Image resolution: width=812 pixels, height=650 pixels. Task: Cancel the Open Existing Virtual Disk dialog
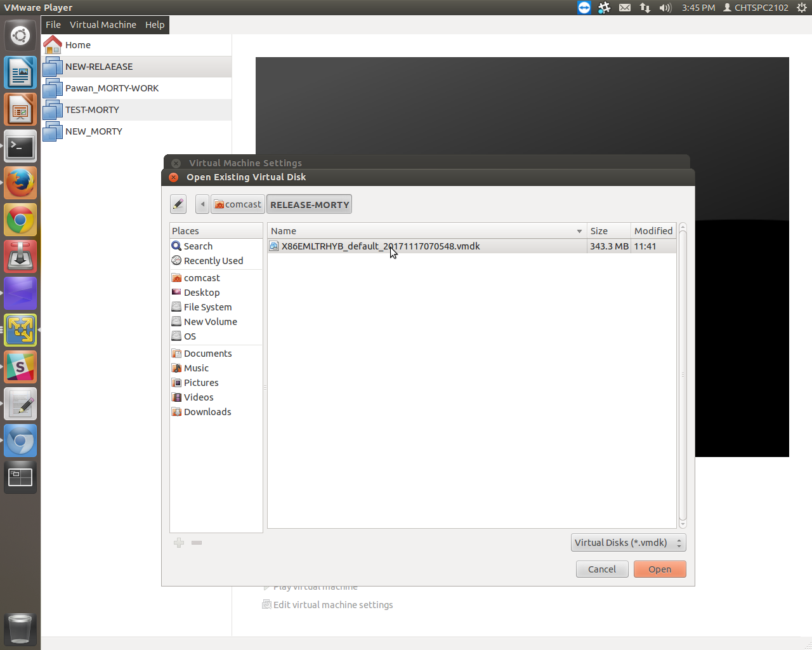pyautogui.click(x=601, y=569)
